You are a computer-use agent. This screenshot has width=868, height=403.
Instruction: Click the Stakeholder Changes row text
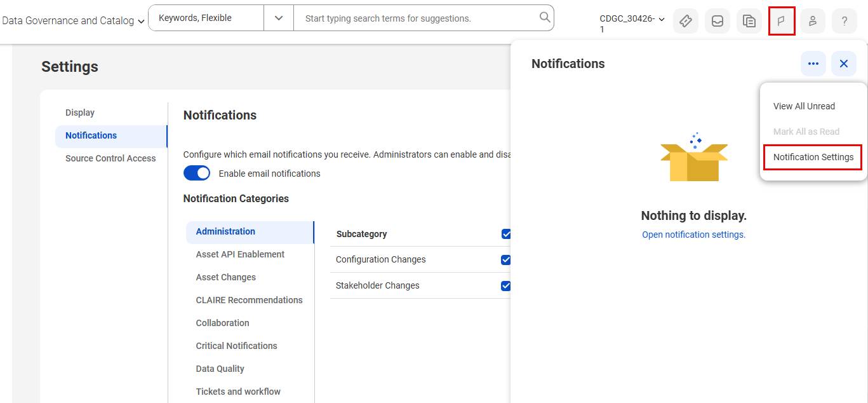[378, 285]
